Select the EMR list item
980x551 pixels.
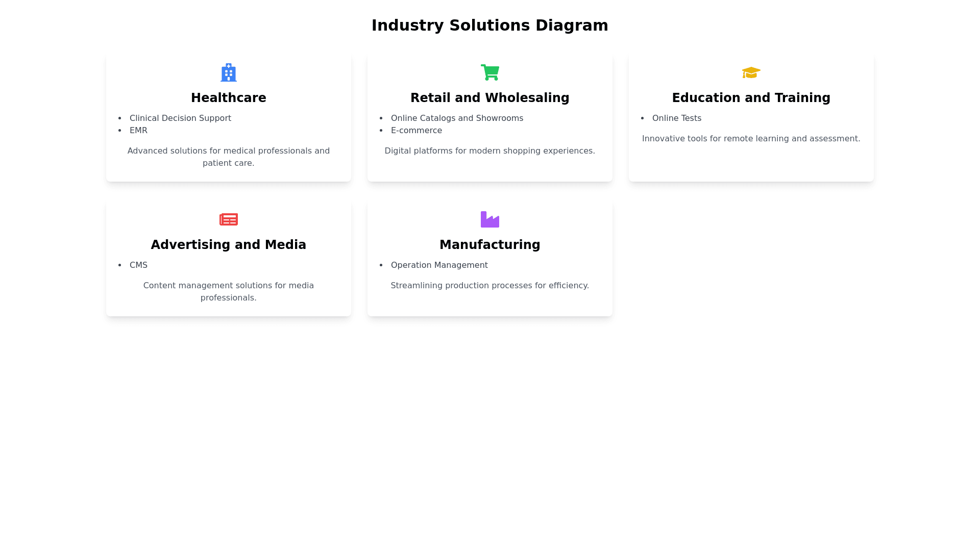(138, 131)
